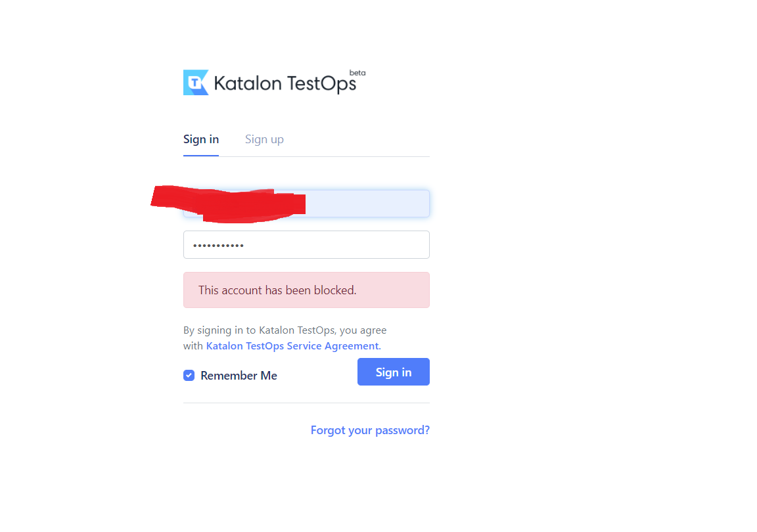Click the empty right side of password field
Screen dimensions: 757x532
click(x=336, y=245)
